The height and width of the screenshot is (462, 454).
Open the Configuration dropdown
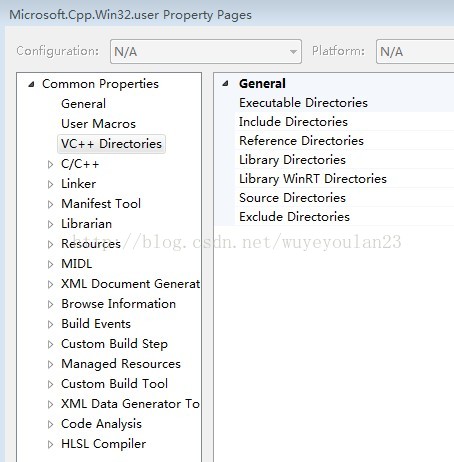206,52
